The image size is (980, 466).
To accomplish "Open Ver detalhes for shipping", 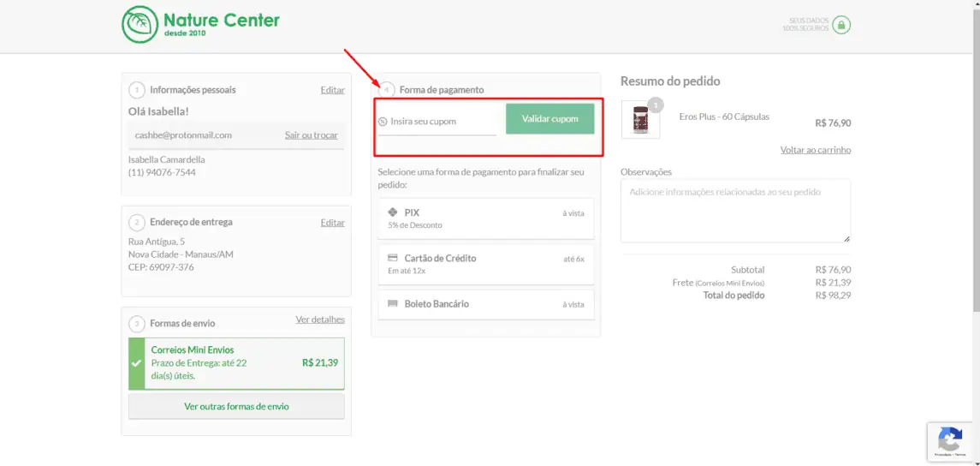I will coord(320,320).
